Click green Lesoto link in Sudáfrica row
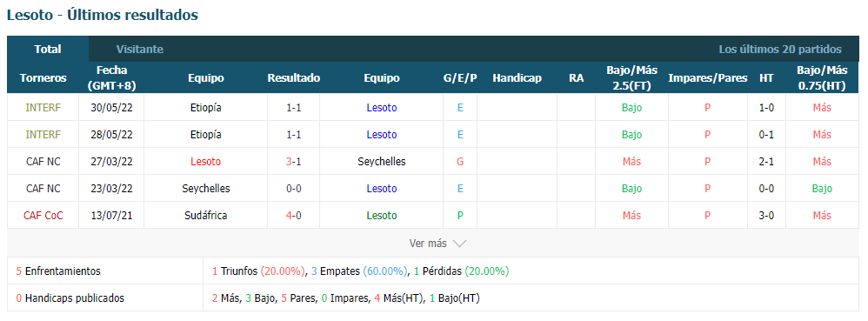The width and height of the screenshot is (868, 321). 382,215
